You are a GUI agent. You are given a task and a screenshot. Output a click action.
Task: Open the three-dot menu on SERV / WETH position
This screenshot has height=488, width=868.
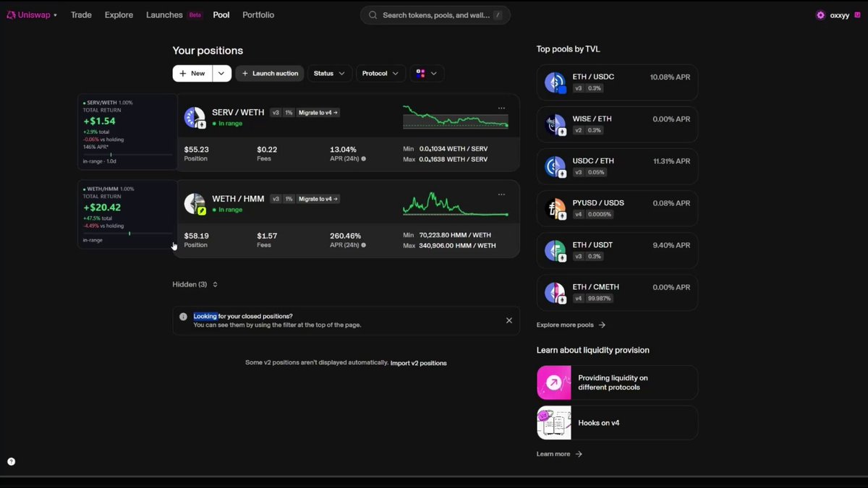pos(501,108)
